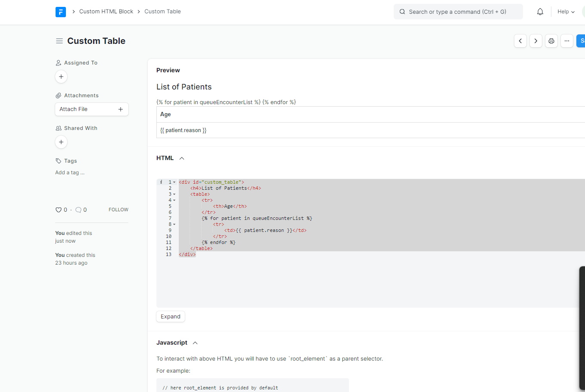
Task: Collapse the Javascript section
Action: [x=195, y=343]
